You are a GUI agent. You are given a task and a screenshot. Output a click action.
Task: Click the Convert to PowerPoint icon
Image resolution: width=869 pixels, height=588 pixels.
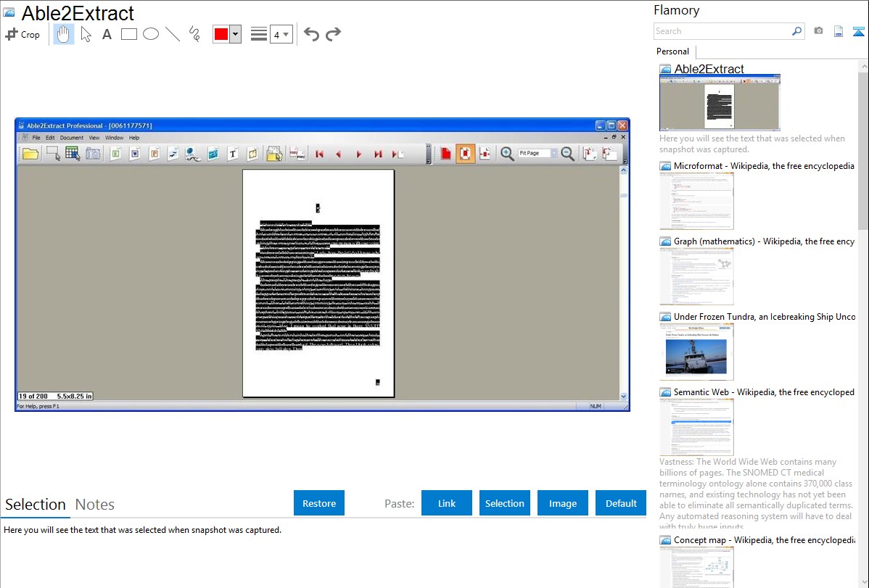pyautogui.click(x=155, y=154)
